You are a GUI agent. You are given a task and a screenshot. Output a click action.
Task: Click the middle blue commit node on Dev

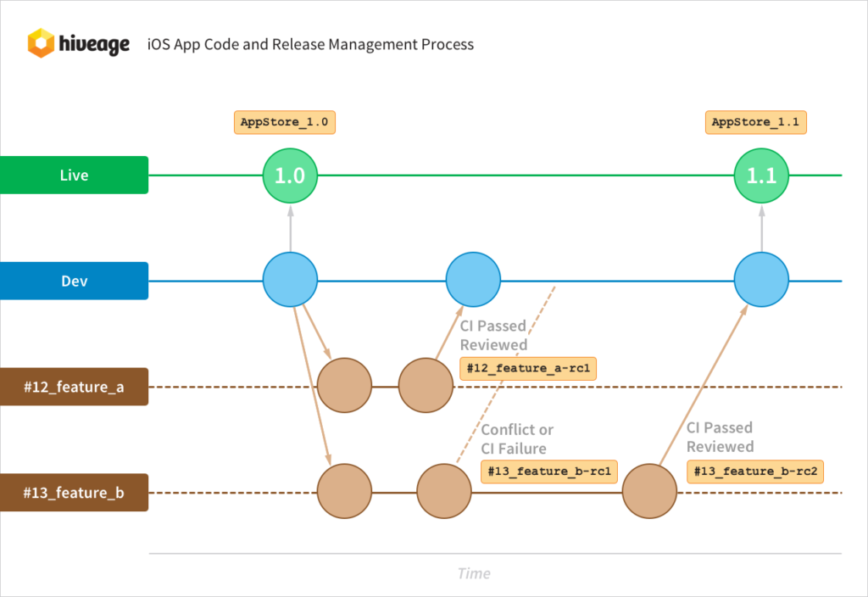pos(473,278)
